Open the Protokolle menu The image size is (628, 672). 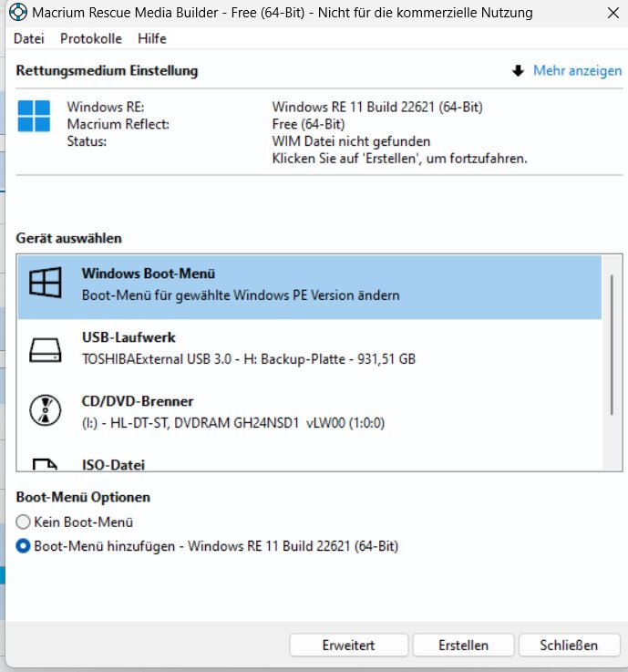point(91,38)
